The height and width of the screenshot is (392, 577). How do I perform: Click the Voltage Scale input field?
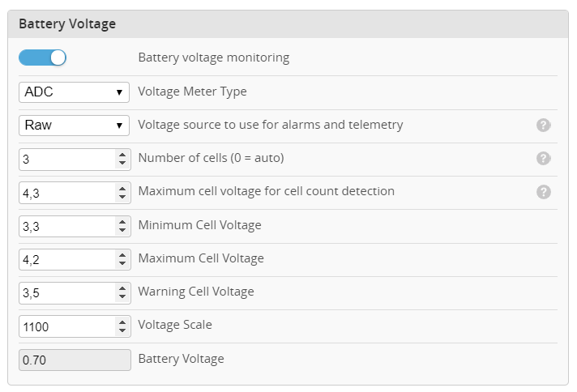tap(66, 326)
